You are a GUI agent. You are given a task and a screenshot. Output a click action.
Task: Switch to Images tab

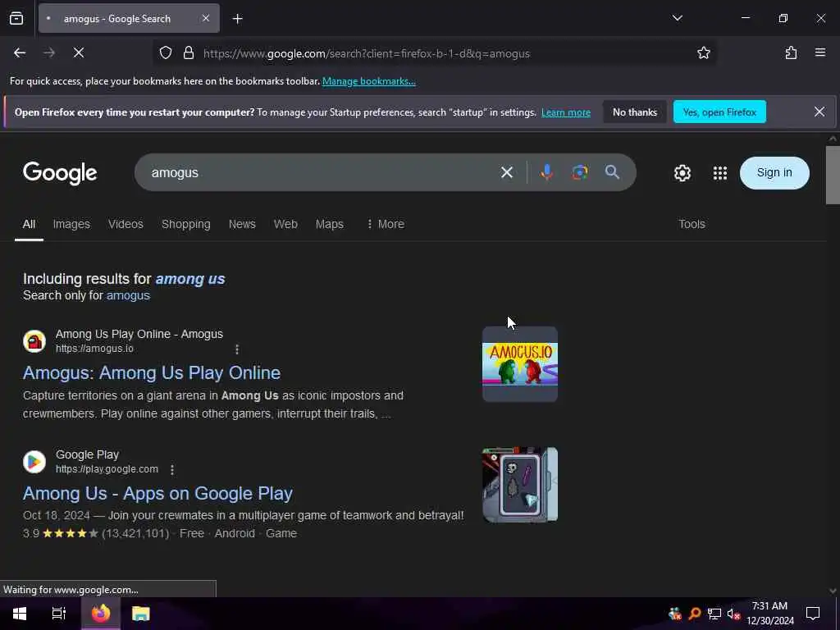pos(71,225)
